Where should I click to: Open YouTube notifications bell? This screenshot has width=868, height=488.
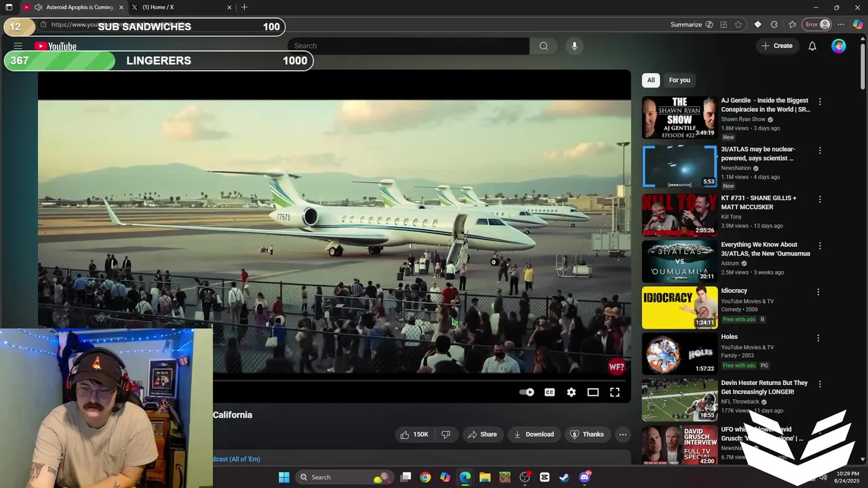(812, 46)
